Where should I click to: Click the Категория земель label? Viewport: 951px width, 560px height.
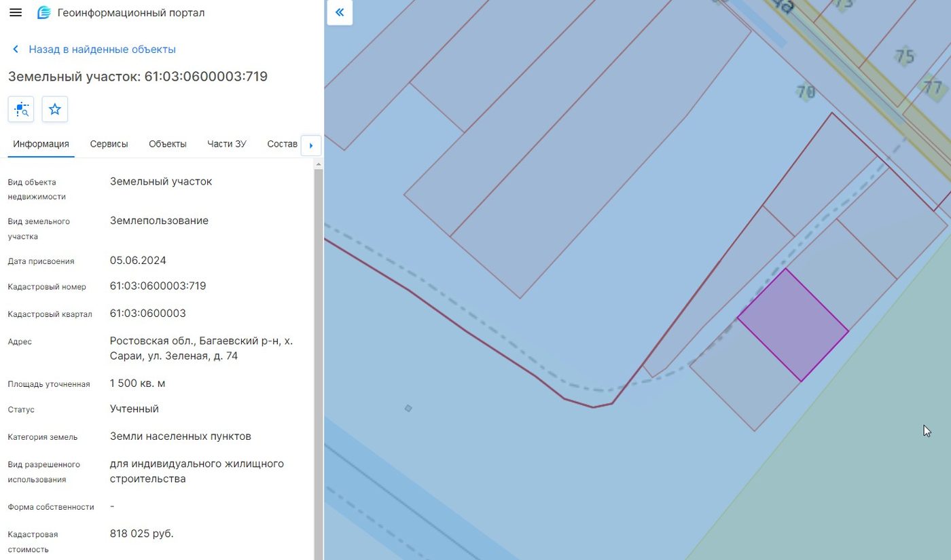[43, 437]
